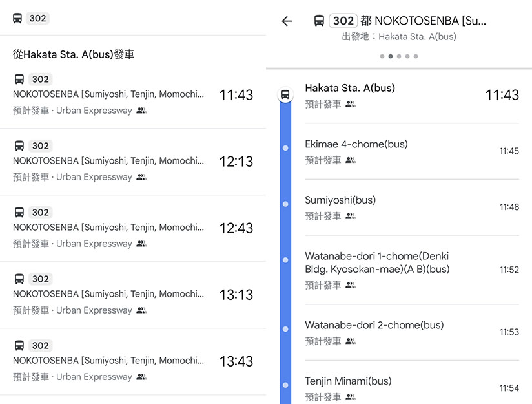Tap the bus icon of the 11:43 departure
Viewport: 532px width, 404px height.
pos(19,79)
